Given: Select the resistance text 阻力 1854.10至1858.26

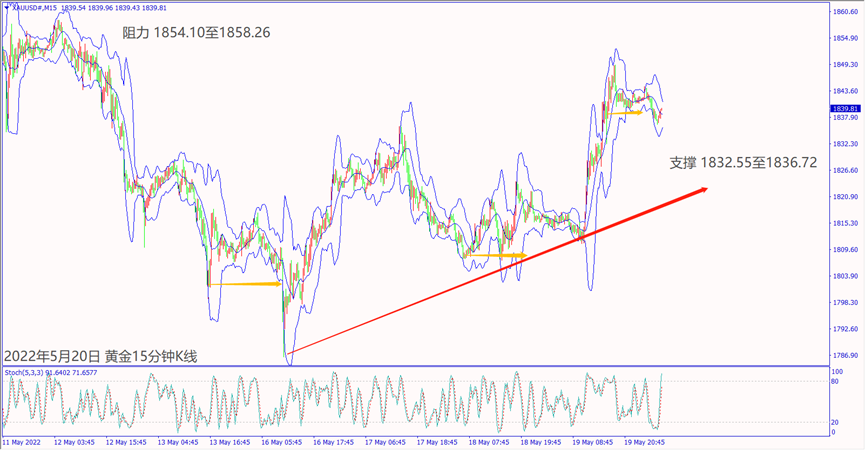Looking at the screenshot, I should [197, 33].
